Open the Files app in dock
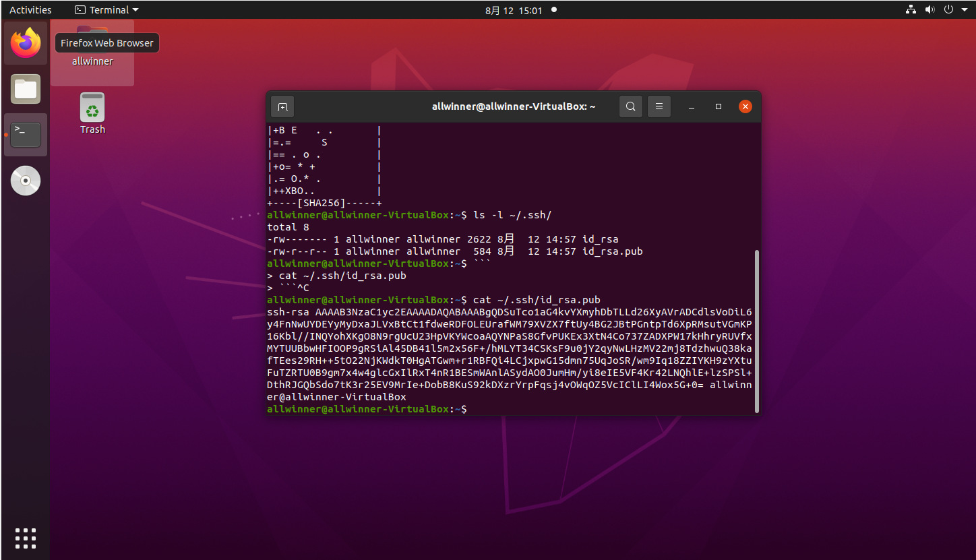This screenshot has height=560, width=976. 26,89
